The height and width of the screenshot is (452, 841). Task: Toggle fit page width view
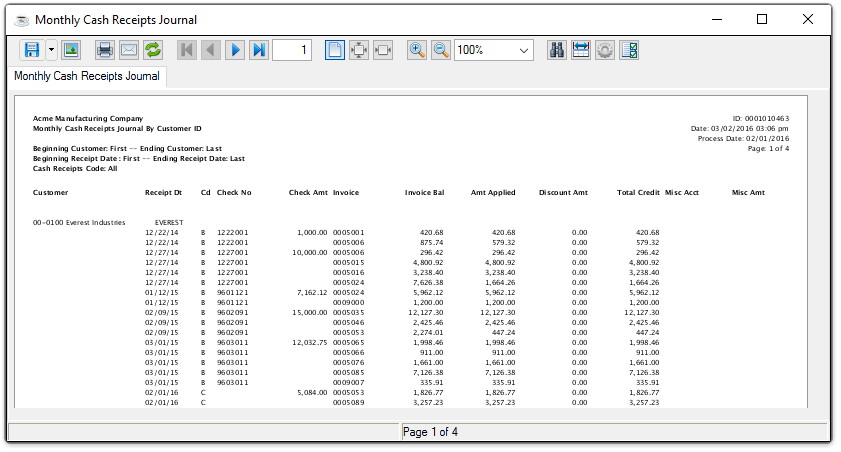(383, 50)
